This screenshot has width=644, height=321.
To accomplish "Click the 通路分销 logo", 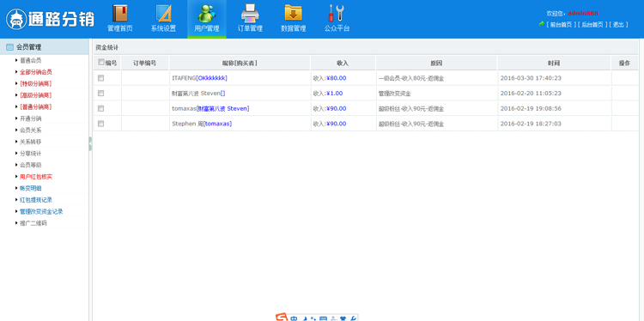I will [x=50, y=19].
